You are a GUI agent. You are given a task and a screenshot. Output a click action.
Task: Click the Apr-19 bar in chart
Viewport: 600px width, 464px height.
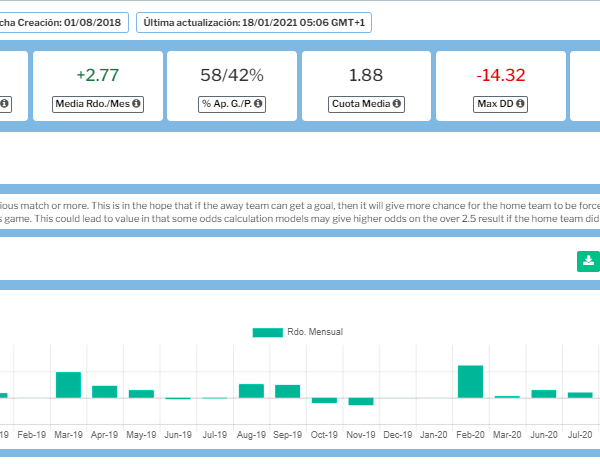point(104,392)
